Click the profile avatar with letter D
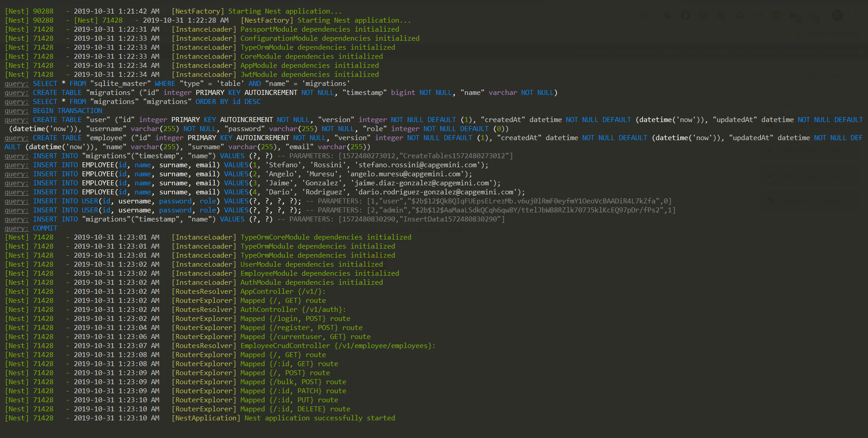The height and width of the screenshot is (438, 868). click(x=837, y=15)
